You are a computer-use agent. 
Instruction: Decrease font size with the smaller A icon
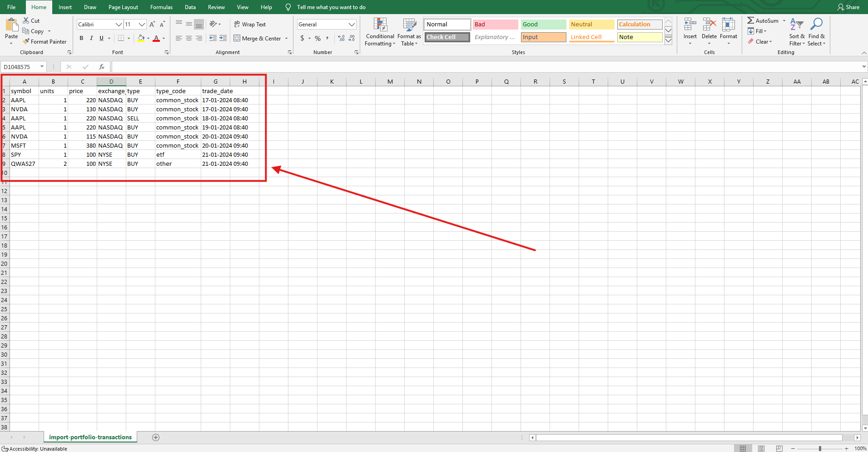(x=162, y=24)
